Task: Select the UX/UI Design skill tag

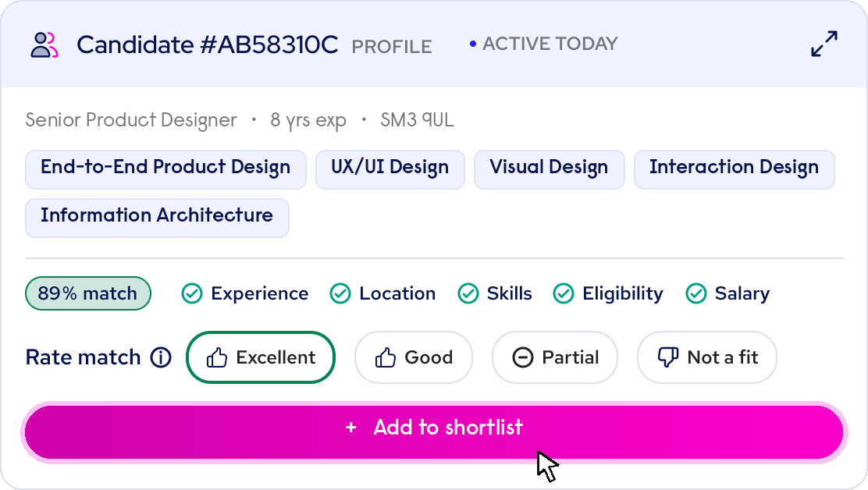Action: point(390,169)
